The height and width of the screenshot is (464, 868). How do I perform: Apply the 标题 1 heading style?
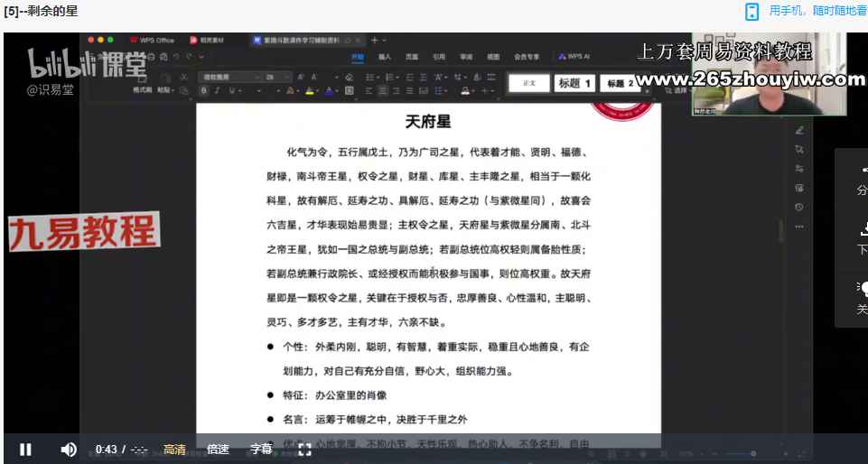pyautogui.click(x=574, y=83)
